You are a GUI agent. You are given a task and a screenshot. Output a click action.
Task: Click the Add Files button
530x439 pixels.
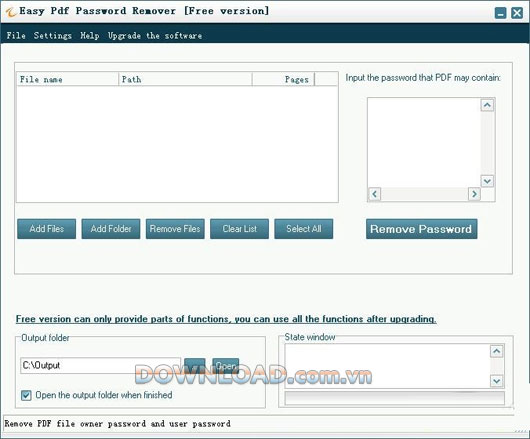(x=47, y=229)
